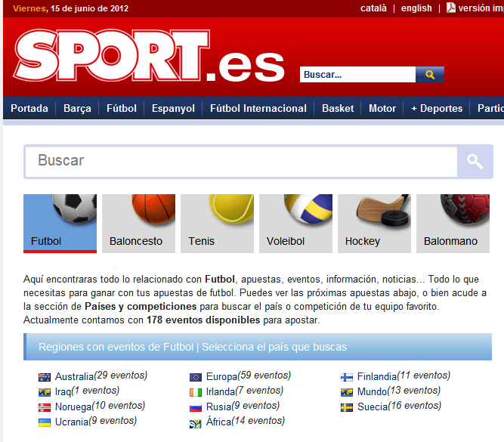Open the PDF version icon
This screenshot has height=442, width=504.
[x=451, y=8]
